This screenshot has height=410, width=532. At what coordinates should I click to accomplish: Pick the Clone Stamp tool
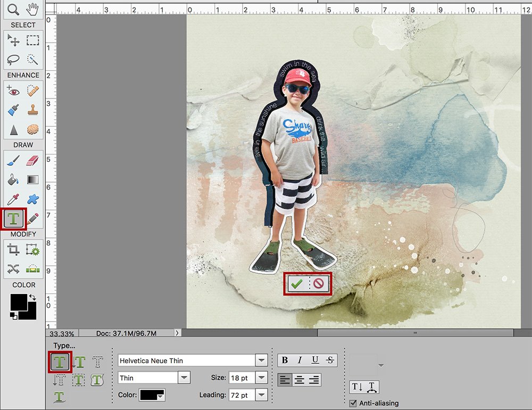tap(33, 110)
